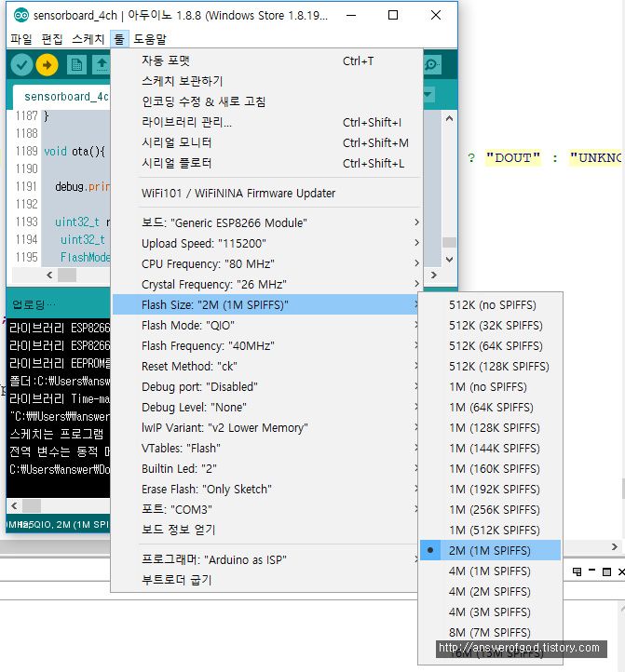
Task: Select 1M (192K SPIFFS) option
Action: pos(490,490)
